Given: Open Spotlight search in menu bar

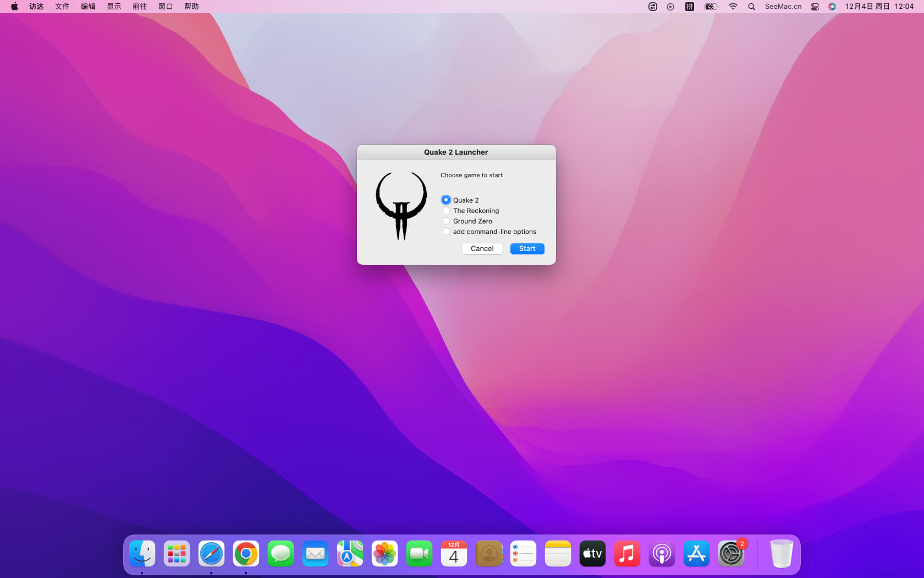Looking at the screenshot, I should point(751,7).
